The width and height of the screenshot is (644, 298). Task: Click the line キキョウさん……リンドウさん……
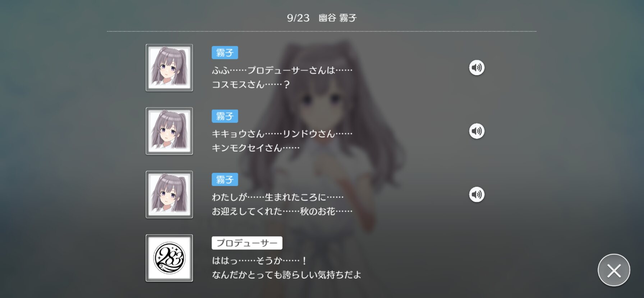pos(282,134)
